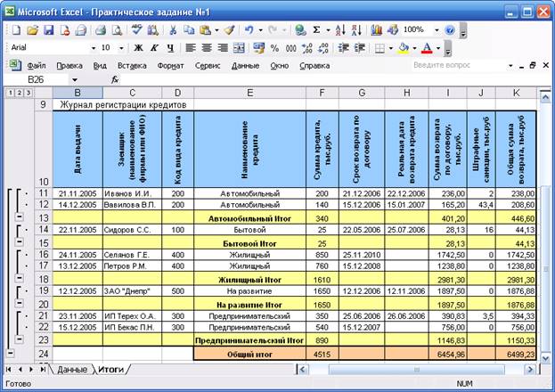Expand the Borders dropdown arrow

click(391, 48)
